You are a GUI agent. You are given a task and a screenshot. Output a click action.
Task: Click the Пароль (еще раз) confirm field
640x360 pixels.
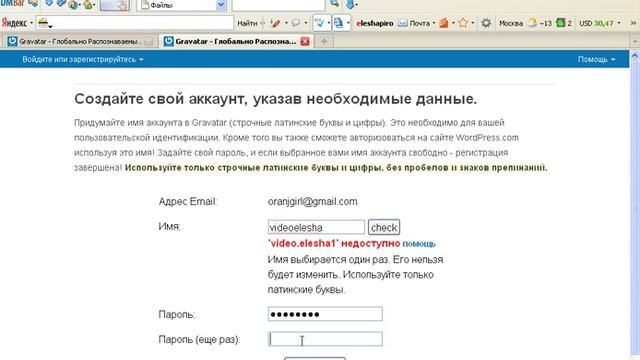click(x=325, y=339)
